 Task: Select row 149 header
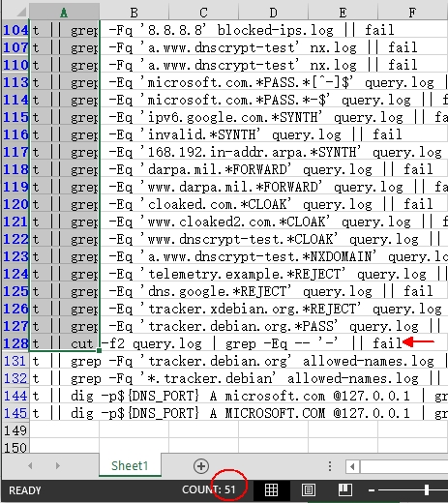point(15,430)
